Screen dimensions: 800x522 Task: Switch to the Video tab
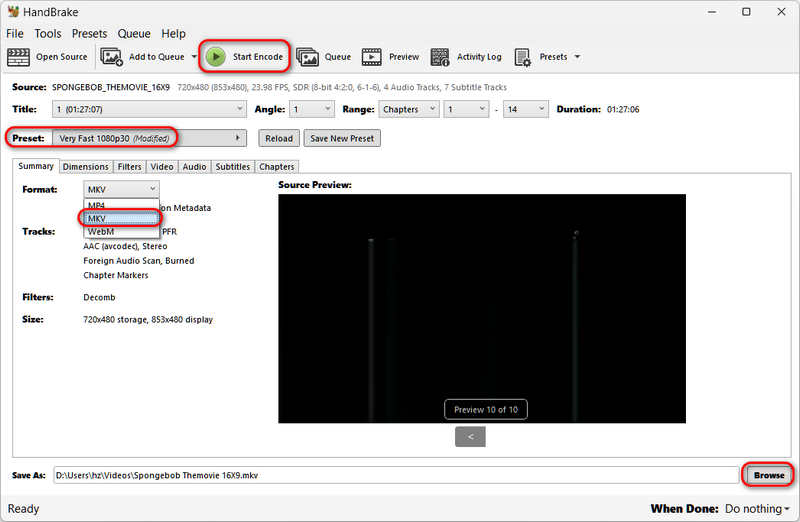coord(162,167)
